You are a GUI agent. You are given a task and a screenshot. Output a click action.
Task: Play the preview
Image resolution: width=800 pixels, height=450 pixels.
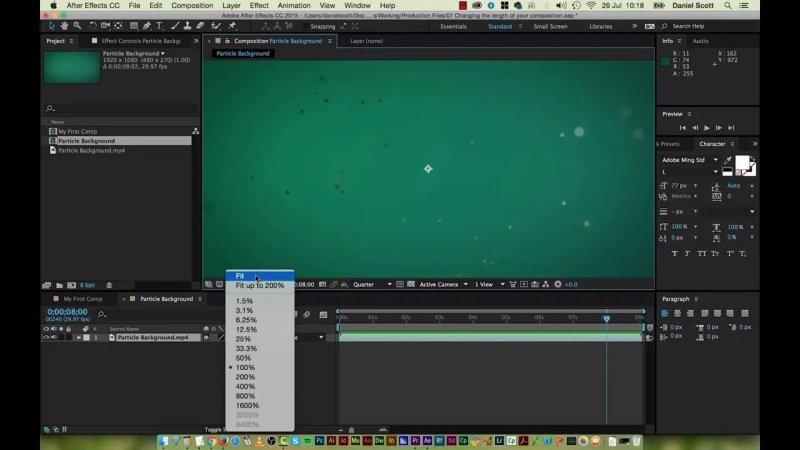coord(707,128)
